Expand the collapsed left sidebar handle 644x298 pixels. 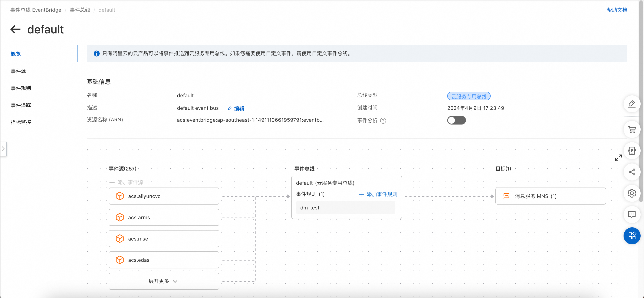3,149
